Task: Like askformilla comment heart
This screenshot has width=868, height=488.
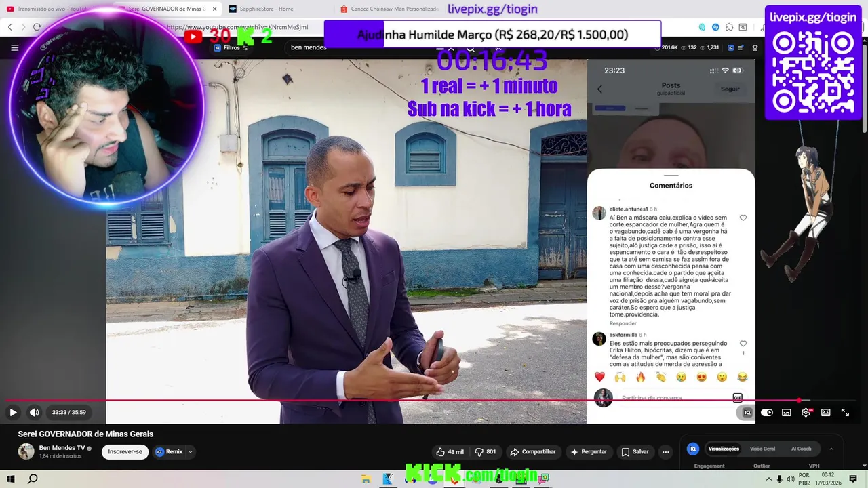Action: pos(743,344)
